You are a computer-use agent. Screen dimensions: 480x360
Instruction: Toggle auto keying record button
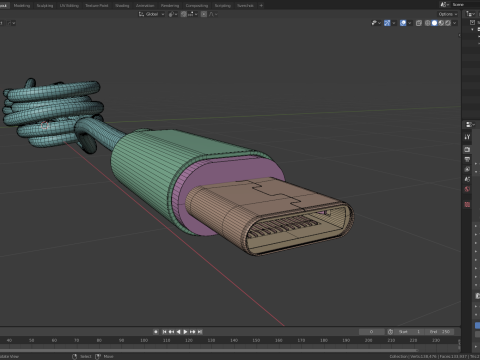(x=156, y=332)
